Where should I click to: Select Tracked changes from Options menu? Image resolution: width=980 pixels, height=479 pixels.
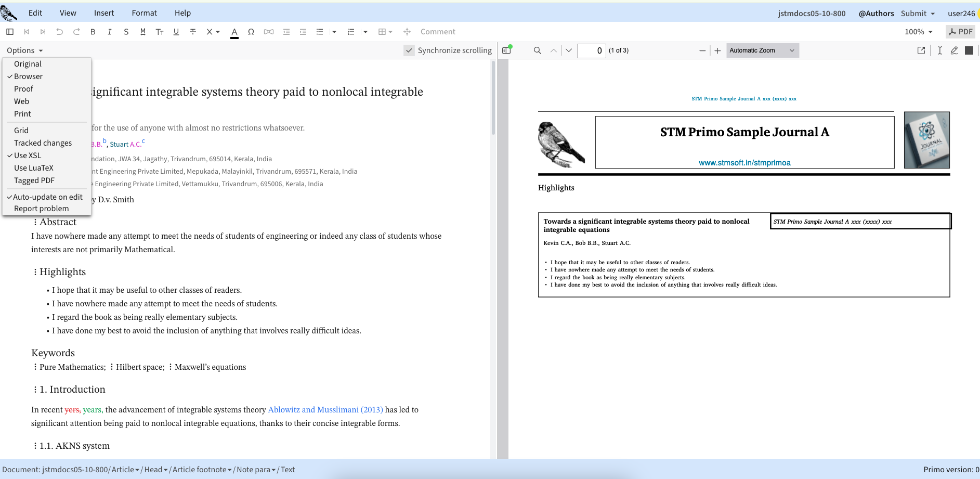(x=43, y=143)
